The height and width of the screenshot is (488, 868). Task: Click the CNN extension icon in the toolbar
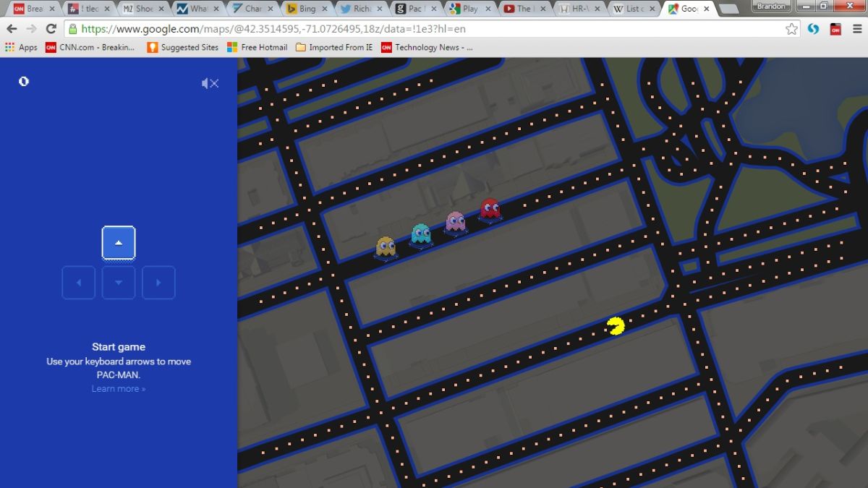click(835, 29)
